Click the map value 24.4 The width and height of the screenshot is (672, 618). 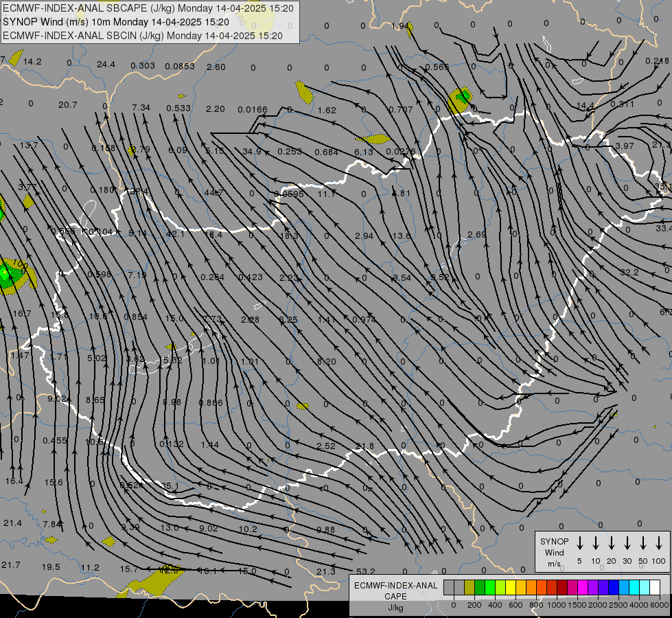pos(106,65)
